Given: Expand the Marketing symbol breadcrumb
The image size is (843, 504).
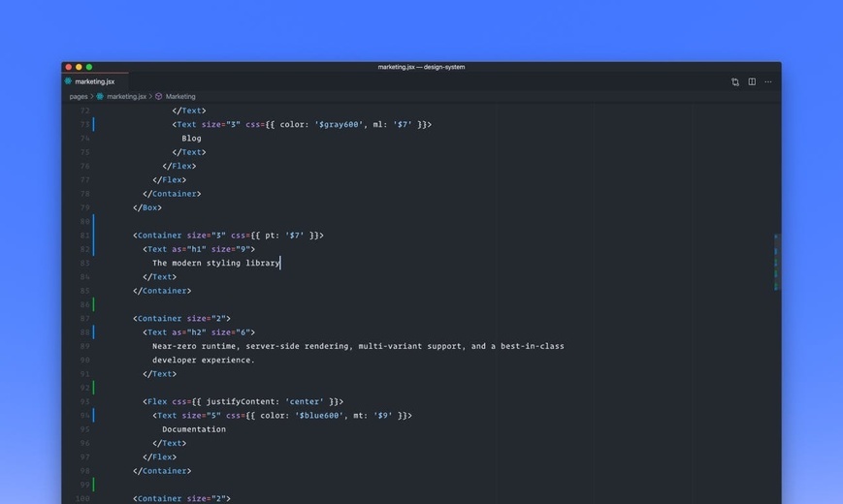Looking at the screenshot, I should tap(180, 97).
